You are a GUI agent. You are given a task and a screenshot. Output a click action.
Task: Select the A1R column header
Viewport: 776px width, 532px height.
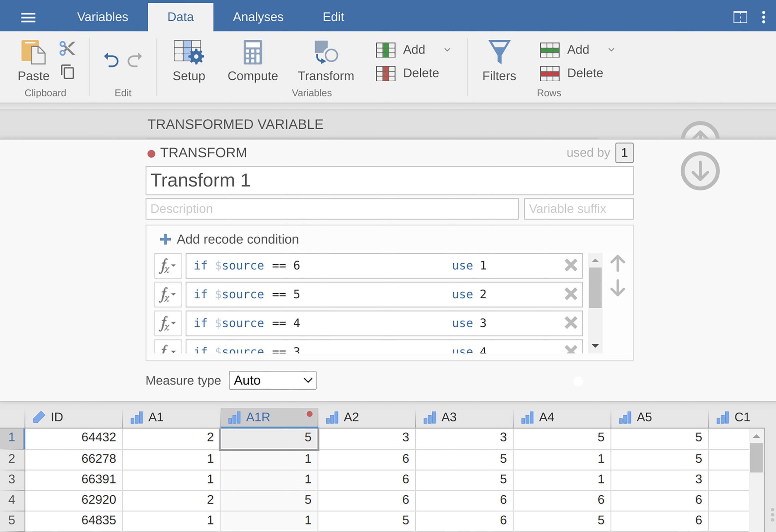coord(269,417)
